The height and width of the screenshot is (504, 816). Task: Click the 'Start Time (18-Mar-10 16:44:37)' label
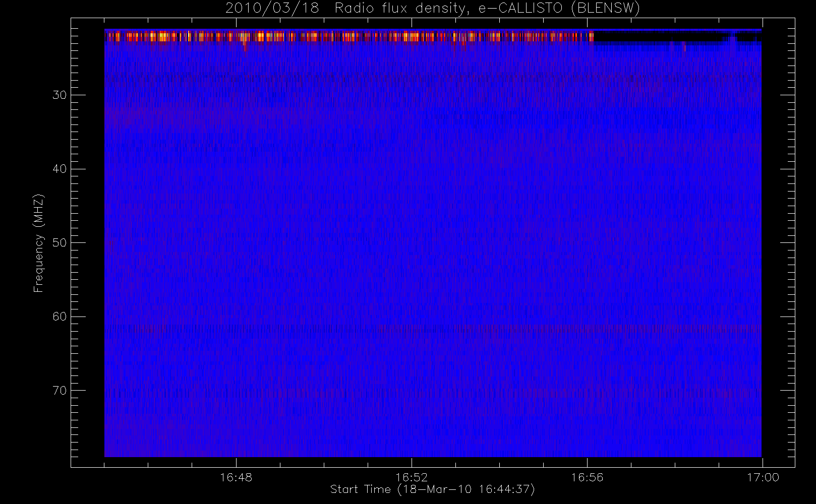(x=432, y=489)
